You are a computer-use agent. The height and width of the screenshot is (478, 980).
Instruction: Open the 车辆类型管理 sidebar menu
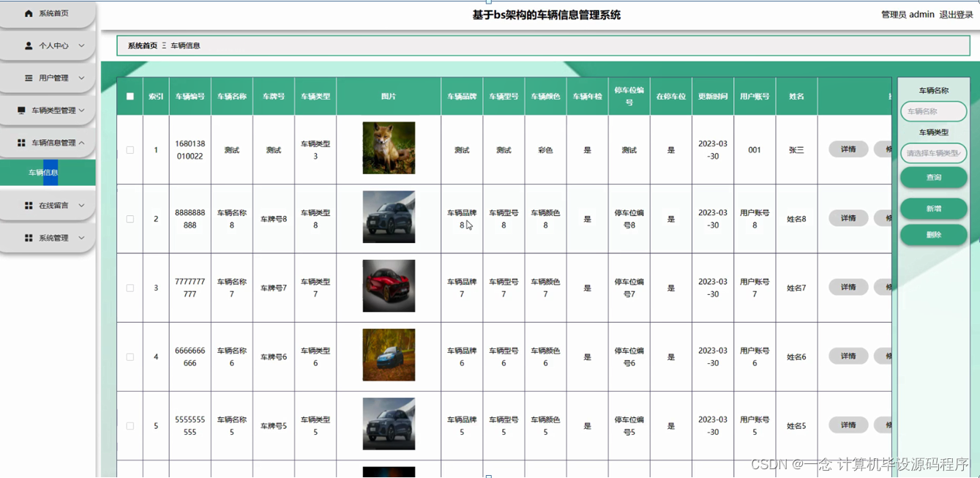click(48, 111)
